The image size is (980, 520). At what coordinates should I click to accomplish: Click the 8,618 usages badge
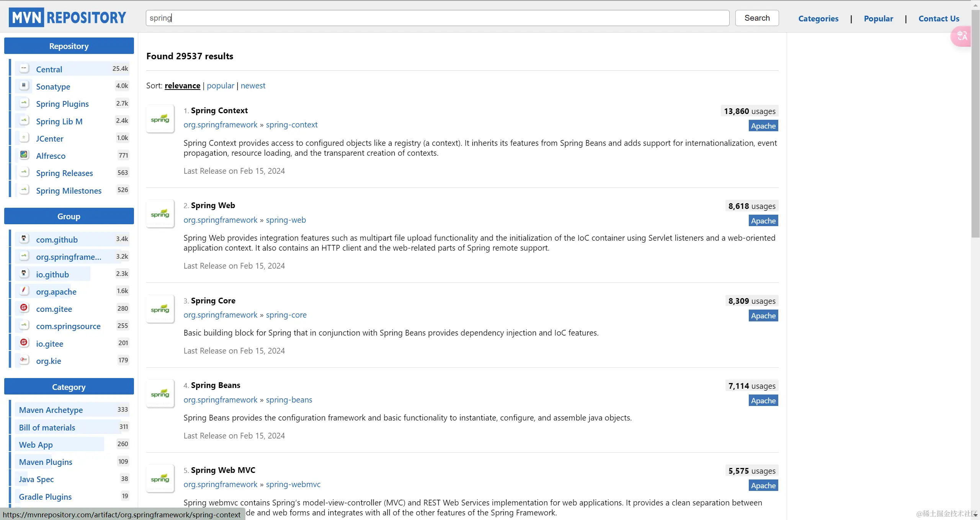pyautogui.click(x=752, y=206)
